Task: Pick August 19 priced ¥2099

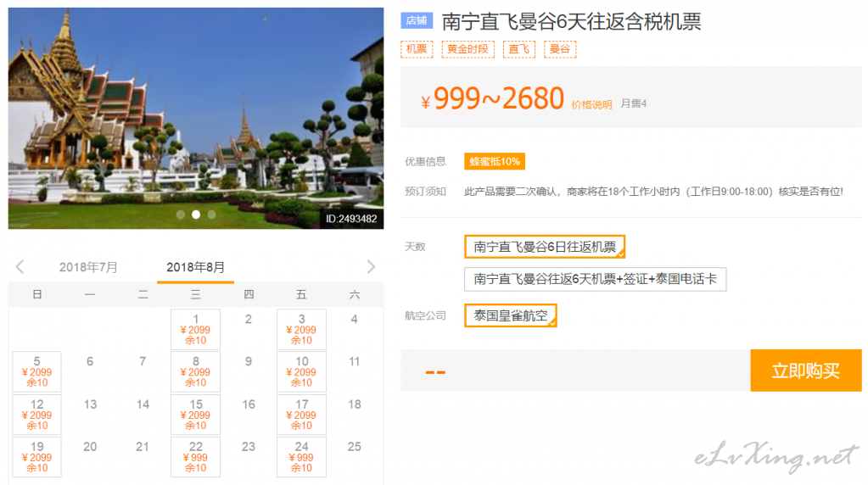Action: pos(37,457)
